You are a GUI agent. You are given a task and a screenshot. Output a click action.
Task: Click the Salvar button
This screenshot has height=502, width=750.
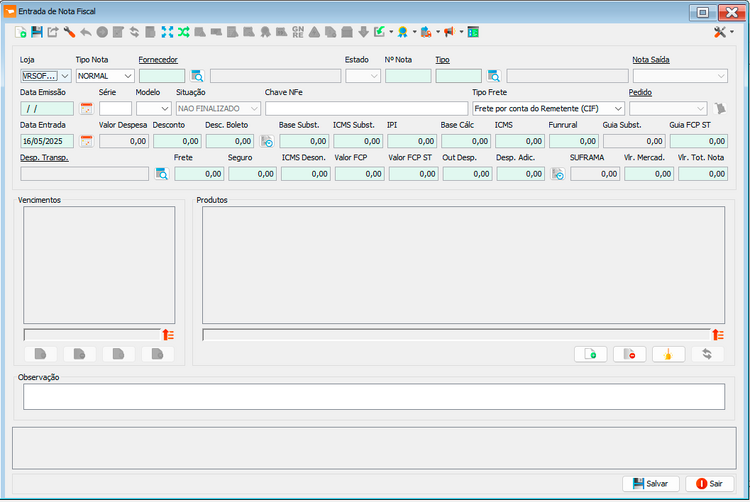[x=651, y=484]
